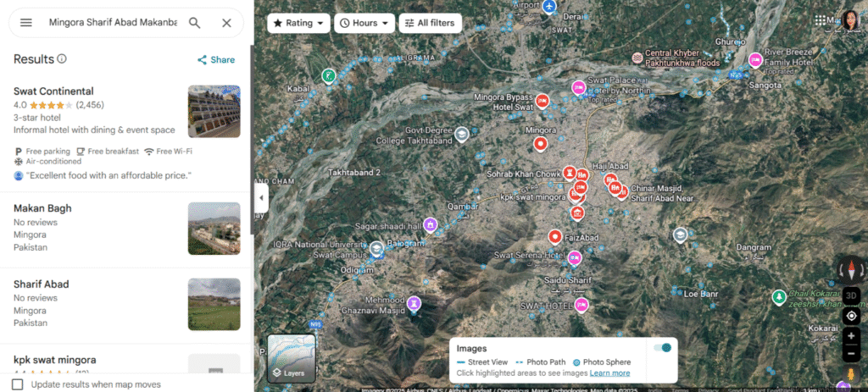This screenshot has width=868, height=392.
Task: Click the compass to reset north
Action: point(851,270)
